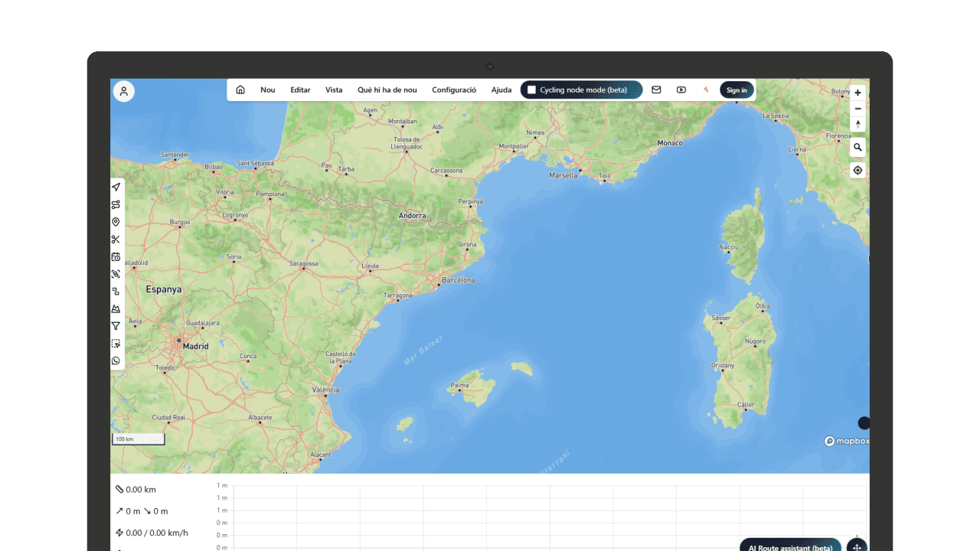This screenshot has height=551, width=980.
Task: Click the WhatsApp icon
Action: tap(116, 361)
